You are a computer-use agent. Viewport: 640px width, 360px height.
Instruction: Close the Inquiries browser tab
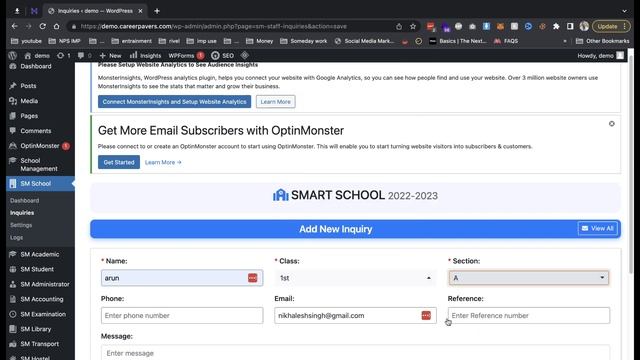[x=140, y=11]
